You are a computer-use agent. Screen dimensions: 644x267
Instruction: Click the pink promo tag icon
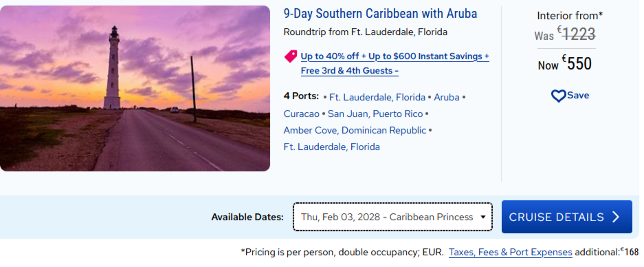pyautogui.click(x=290, y=56)
